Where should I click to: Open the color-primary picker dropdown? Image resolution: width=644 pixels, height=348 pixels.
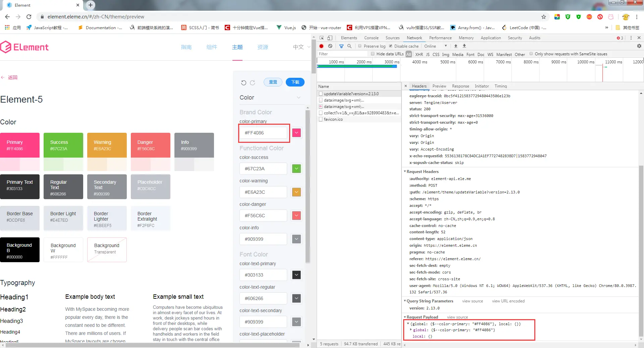pyautogui.click(x=297, y=133)
